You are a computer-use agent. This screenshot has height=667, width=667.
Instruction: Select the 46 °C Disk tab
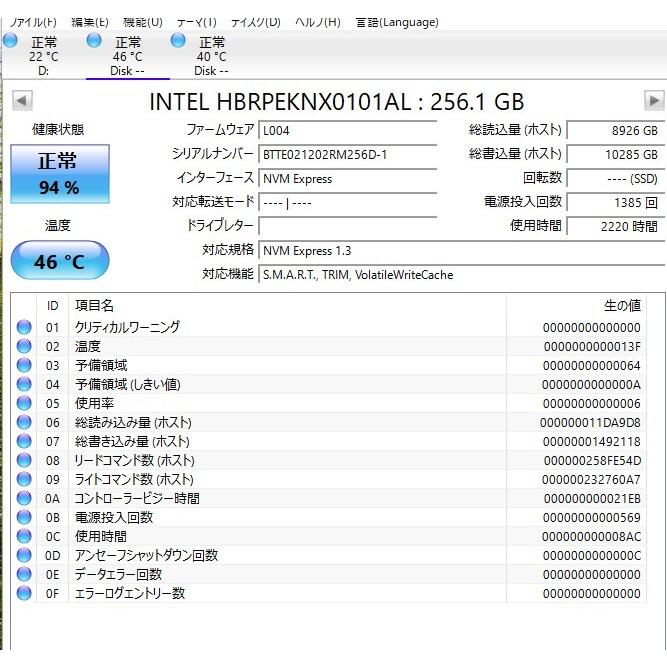tap(128, 56)
